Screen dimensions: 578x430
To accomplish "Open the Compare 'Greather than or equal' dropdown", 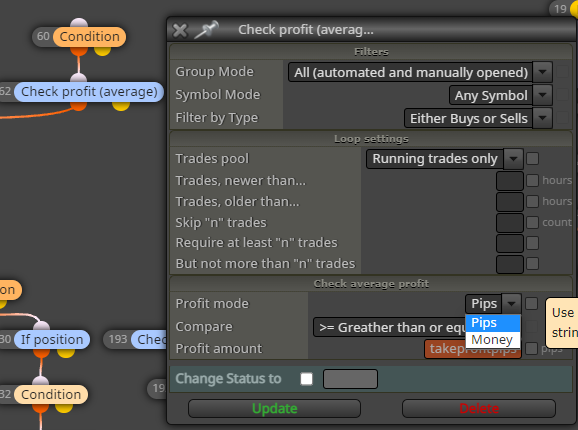I will (389, 327).
